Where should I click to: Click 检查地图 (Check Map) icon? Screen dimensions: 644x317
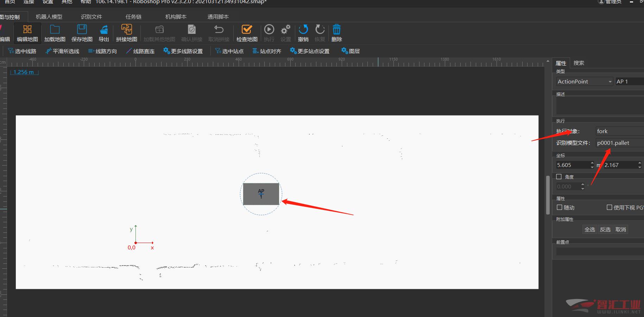pyautogui.click(x=247, y=29)
